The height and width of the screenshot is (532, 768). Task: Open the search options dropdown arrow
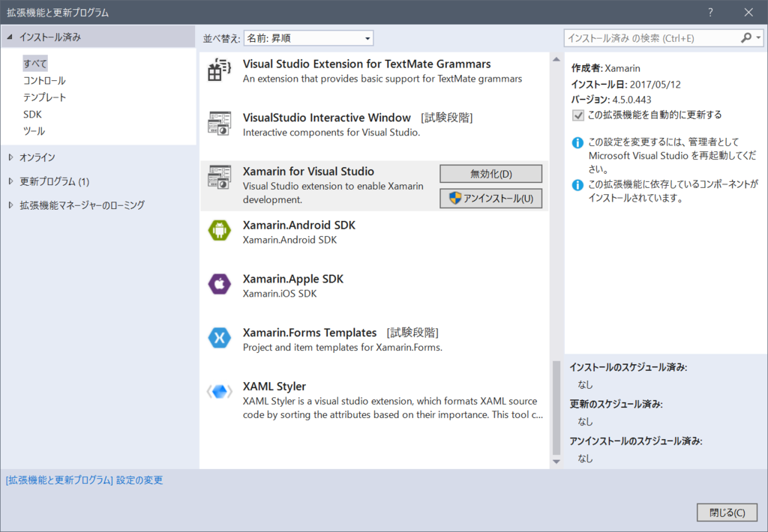click(758, 37)
